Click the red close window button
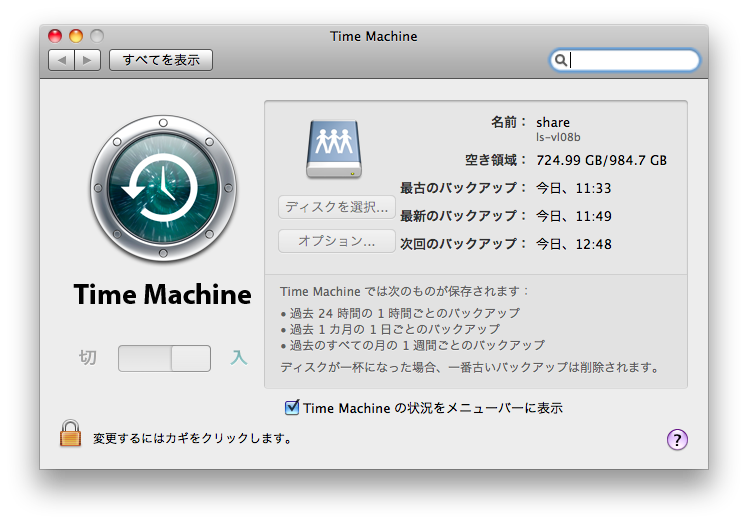This screenshot has height=524, width=748. point(55,36)
